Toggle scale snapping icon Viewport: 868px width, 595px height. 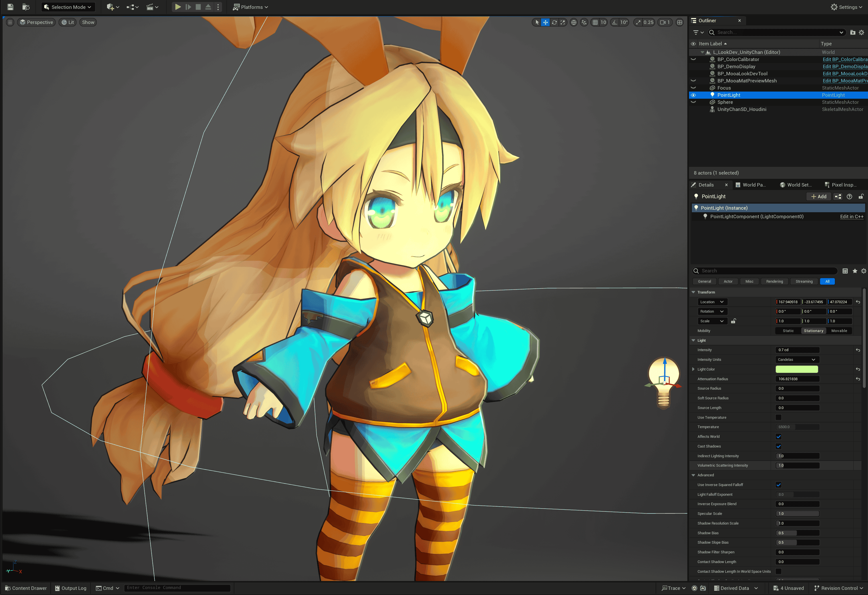[x=638, y=23]
